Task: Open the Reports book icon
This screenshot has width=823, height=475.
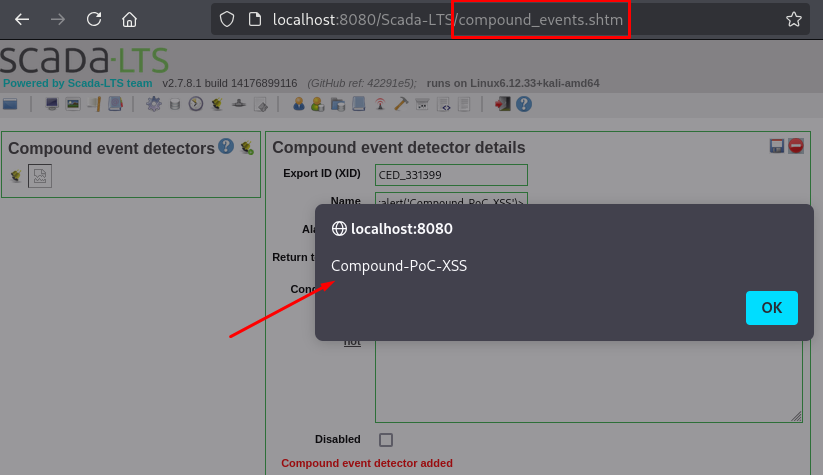Action: pyautogui.click(x=115, y=104)
